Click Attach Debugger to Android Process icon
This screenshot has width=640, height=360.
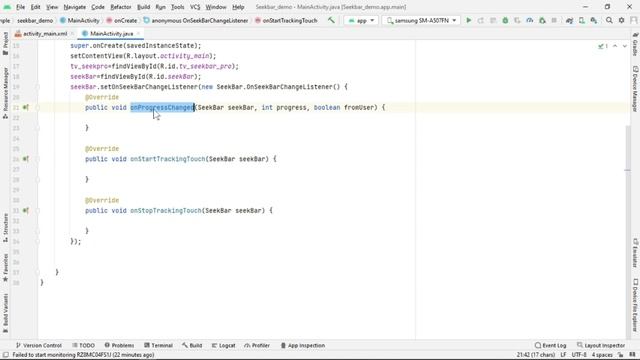coord(542,20)
